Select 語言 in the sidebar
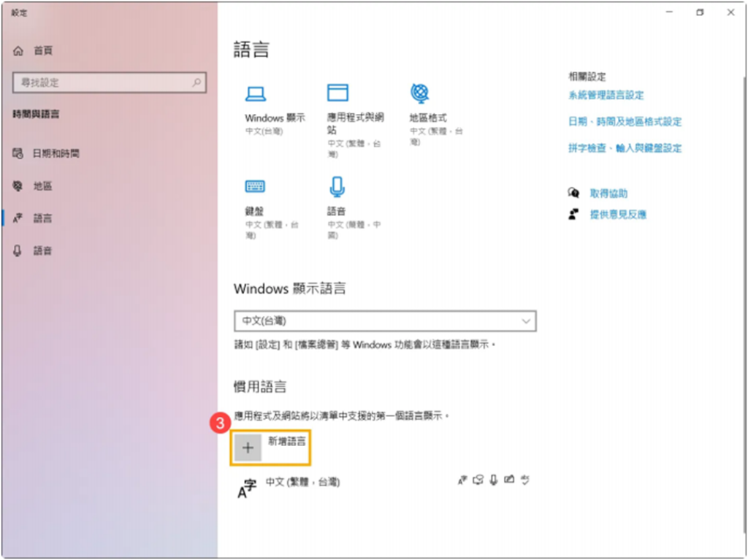Image resolution: width=748 pixels, height=560 pixels. coord(42,218)
